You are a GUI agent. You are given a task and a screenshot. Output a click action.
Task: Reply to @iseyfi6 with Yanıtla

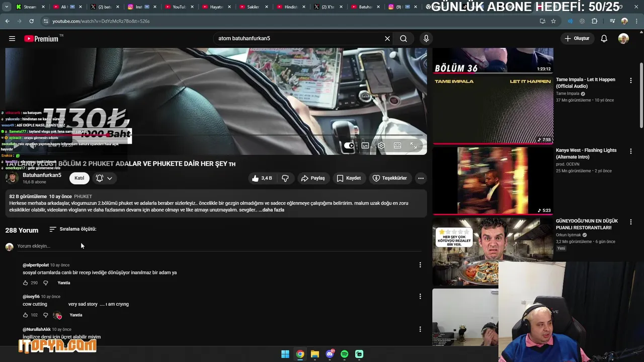point(76,315)
